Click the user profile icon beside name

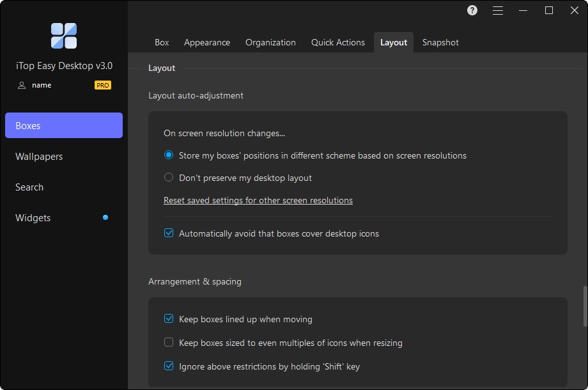tap(22, 85)
